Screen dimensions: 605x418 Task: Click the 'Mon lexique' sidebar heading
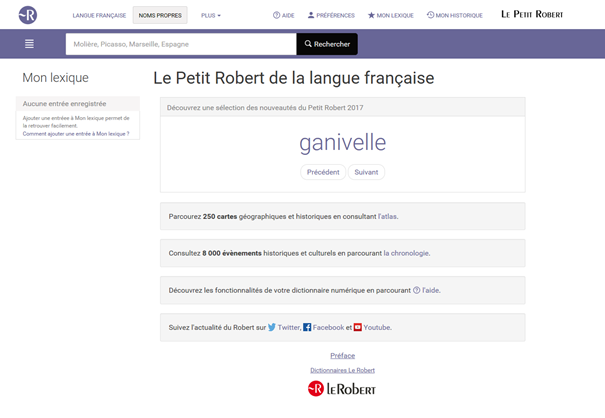[56, 78]
